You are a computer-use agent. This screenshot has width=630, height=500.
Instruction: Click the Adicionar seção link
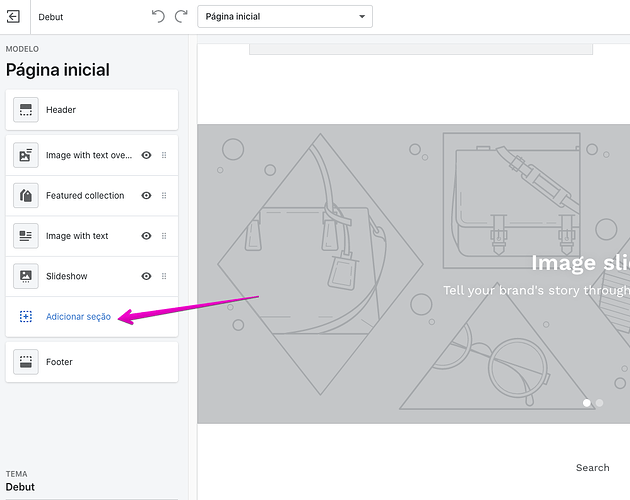tap(78, 317)
